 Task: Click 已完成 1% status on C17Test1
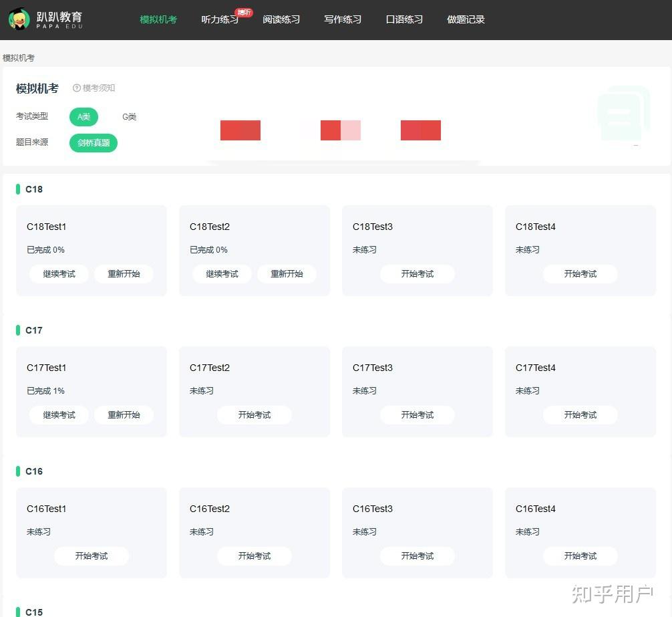click(45, 390)
